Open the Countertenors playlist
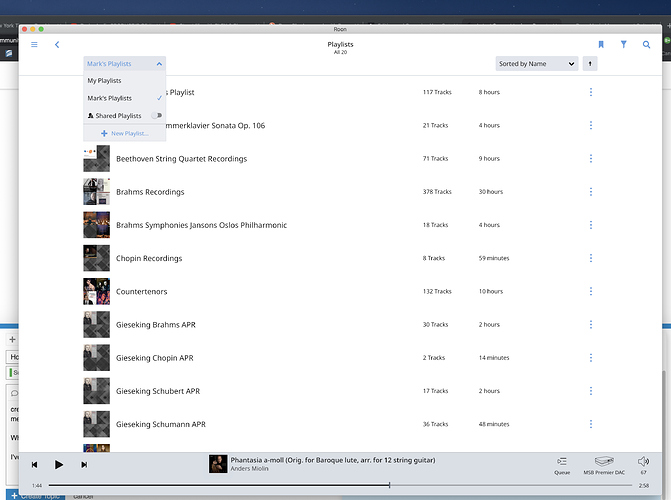 (142, 292)
